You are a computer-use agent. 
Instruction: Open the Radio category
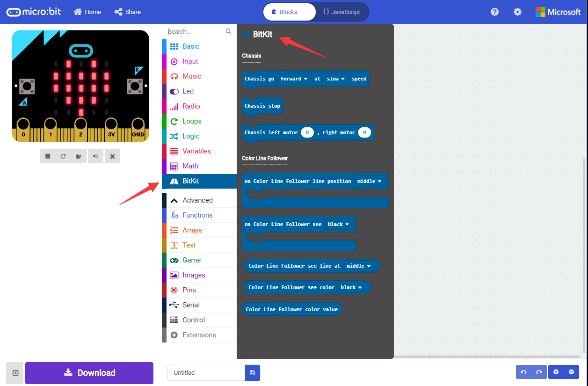coord(199,106)
